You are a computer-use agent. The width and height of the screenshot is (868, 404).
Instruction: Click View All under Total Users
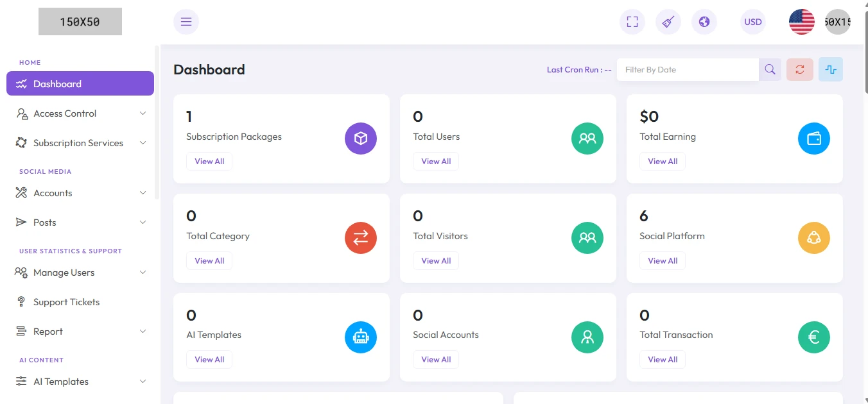pos(436,162)
